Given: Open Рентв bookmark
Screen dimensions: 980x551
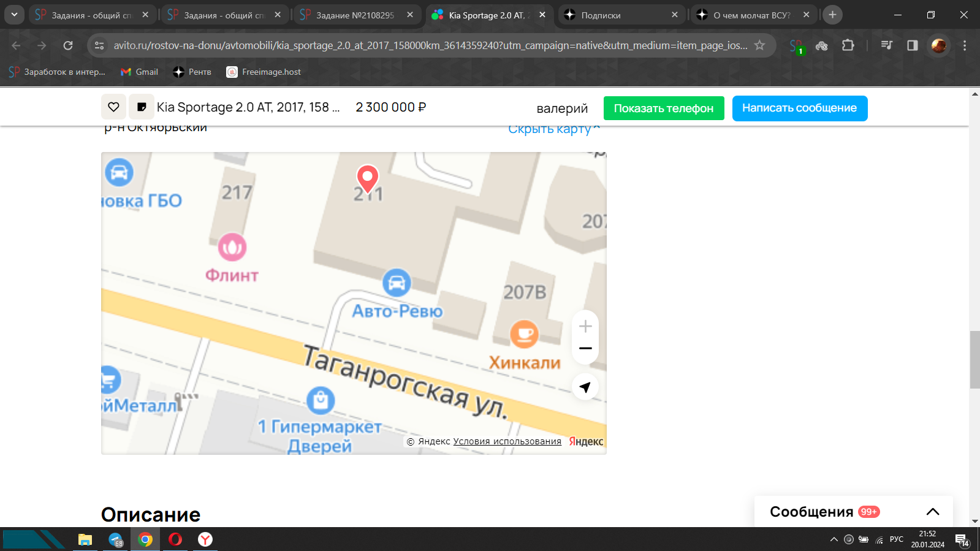Looking at the screenshot, I should [x=192, y=72].
